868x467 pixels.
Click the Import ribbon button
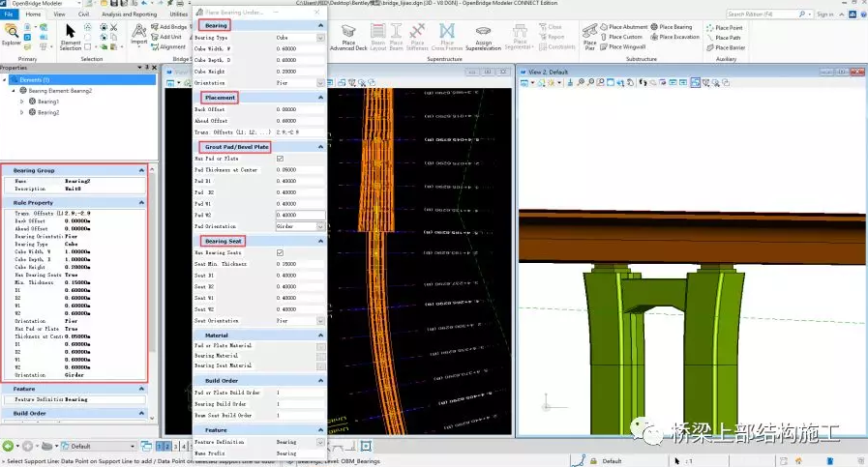pos(139,34)
